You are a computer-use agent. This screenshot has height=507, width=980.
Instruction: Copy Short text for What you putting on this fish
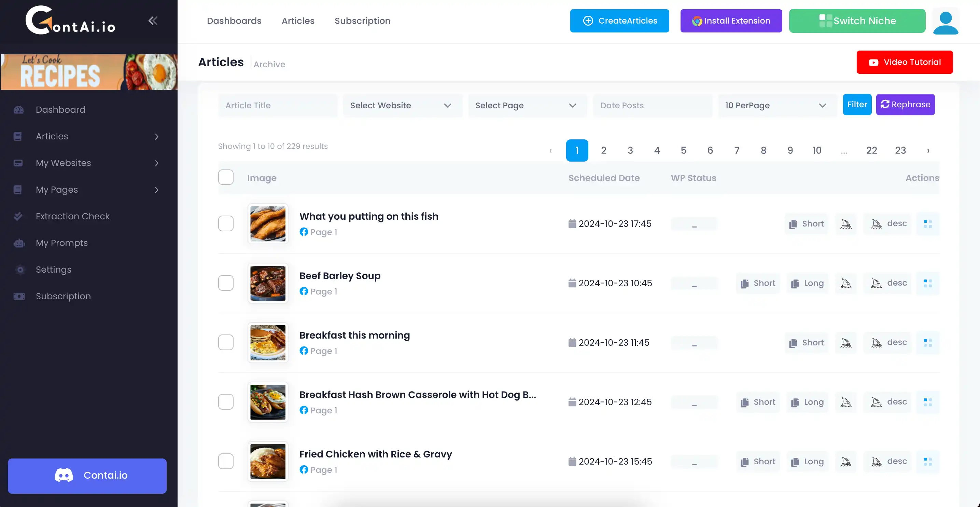click(806, 223)
